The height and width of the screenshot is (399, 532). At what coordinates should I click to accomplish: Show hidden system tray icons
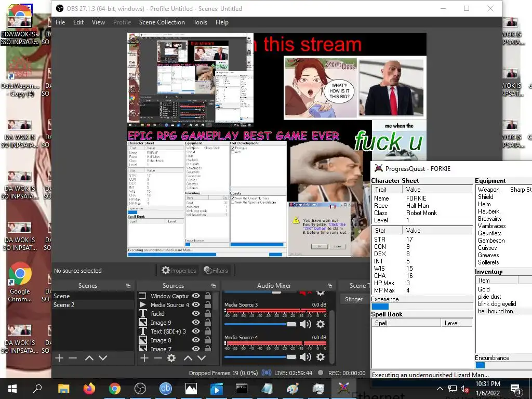pyautogui.click(x=440, y=389)
